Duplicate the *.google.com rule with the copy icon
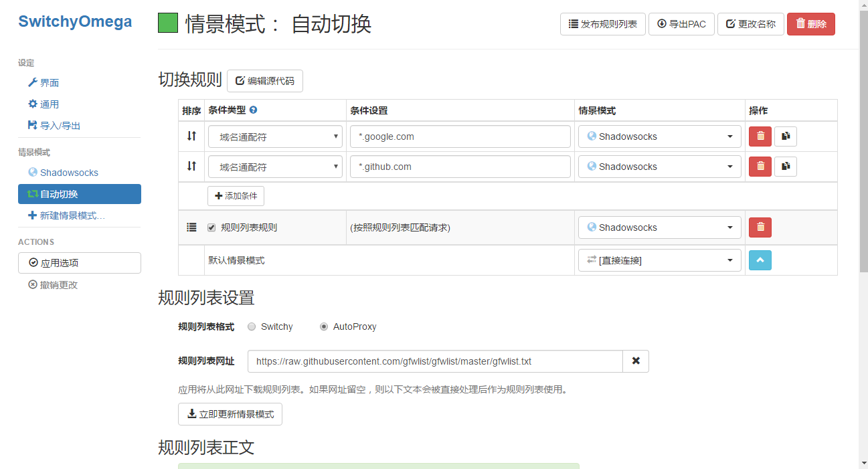The width and height of the screenshot is (868, 469). [786, 136]
